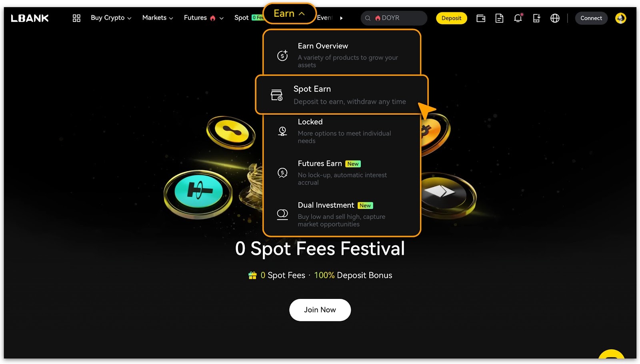Image resolution: width=640 pixels, height=364 pixels.
Task: Open the language globe icon
Action: (x=555, y=18)
